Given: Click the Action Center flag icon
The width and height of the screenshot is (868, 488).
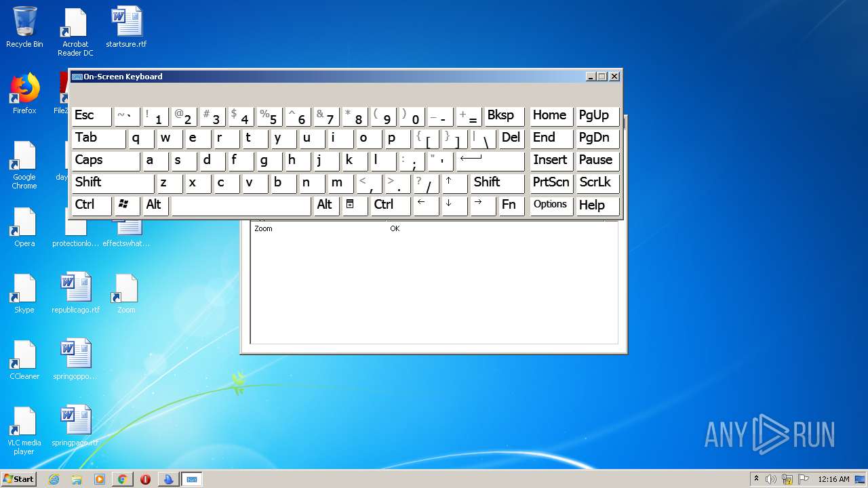Looking at the screenshot, I should (802, 479).
